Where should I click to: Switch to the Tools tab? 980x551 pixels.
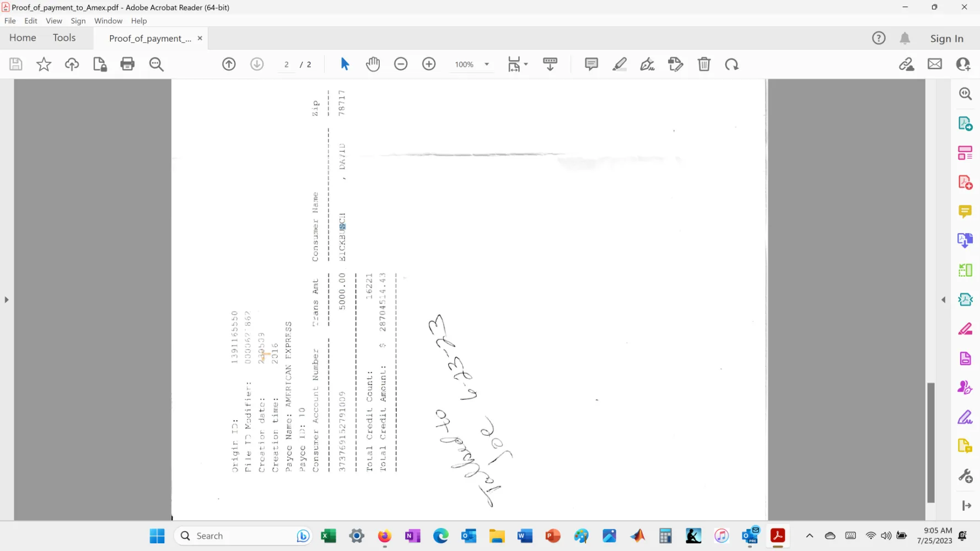tap(64, 38)
